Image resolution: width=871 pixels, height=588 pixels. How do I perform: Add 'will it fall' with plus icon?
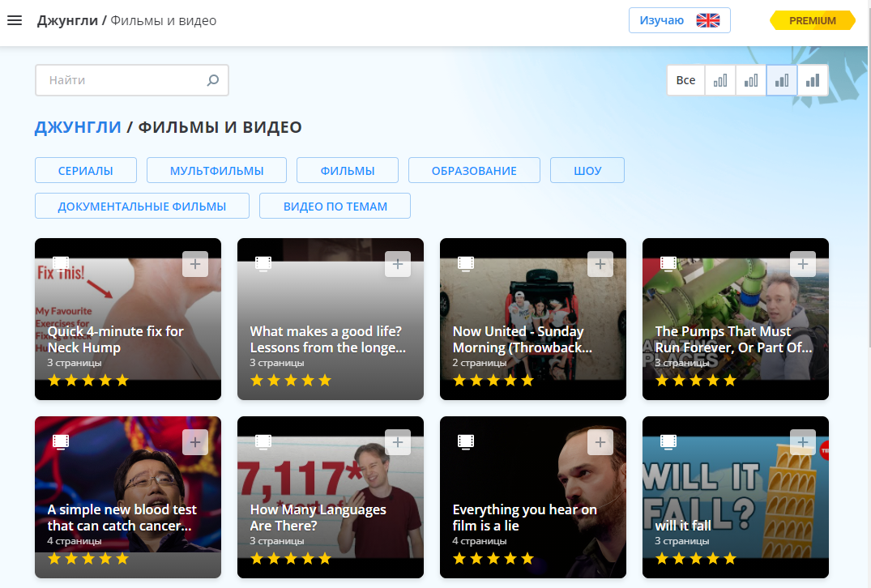tap(803, 442)
